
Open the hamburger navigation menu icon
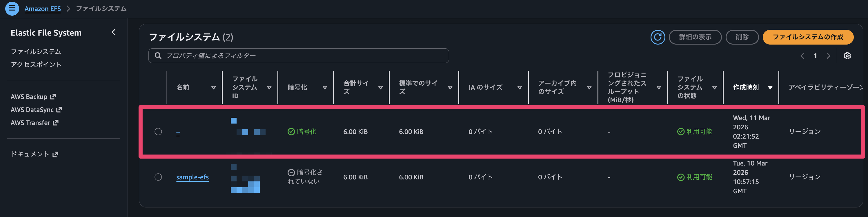click(12, 8)
